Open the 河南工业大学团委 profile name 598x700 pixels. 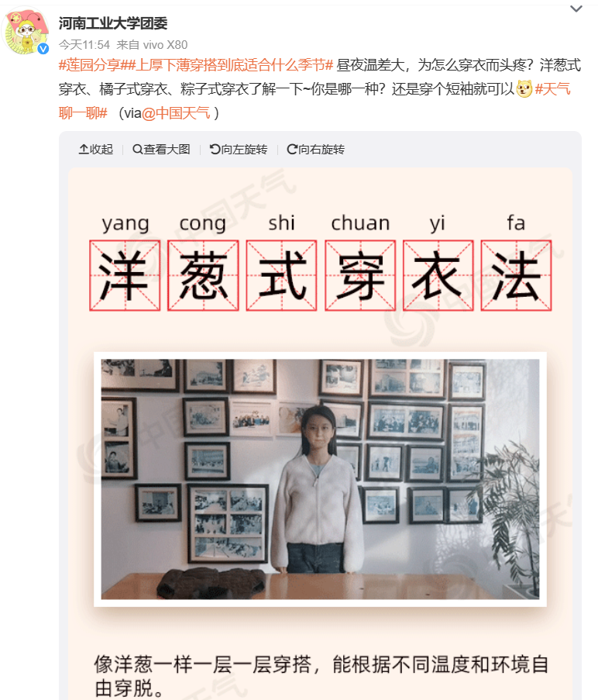[113, 23]
